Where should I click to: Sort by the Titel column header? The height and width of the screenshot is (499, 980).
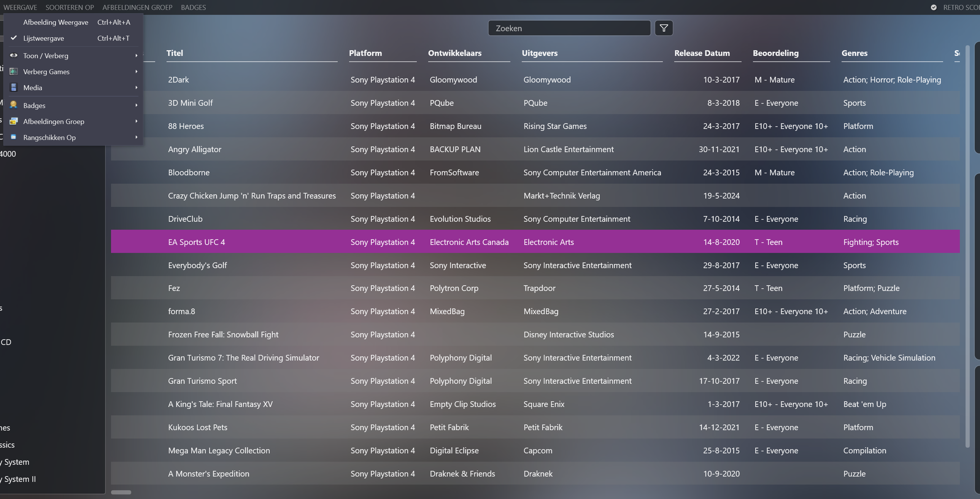click(175, 53)
